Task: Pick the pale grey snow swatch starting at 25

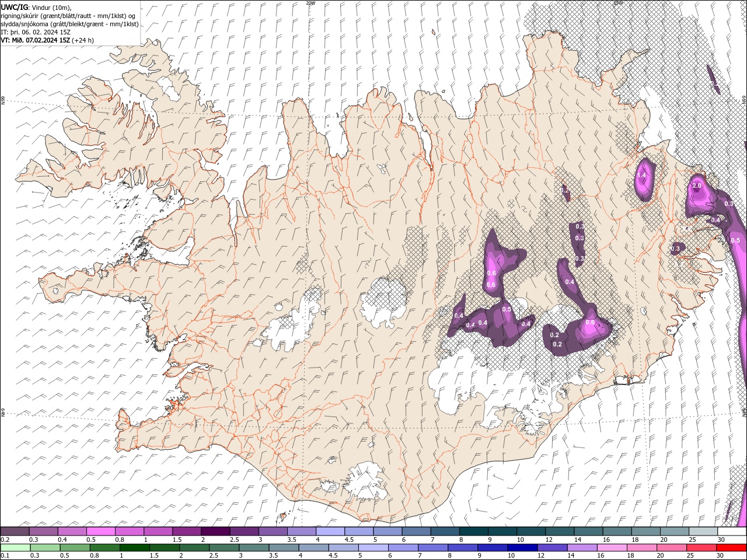Action: [x=703, y=531]
